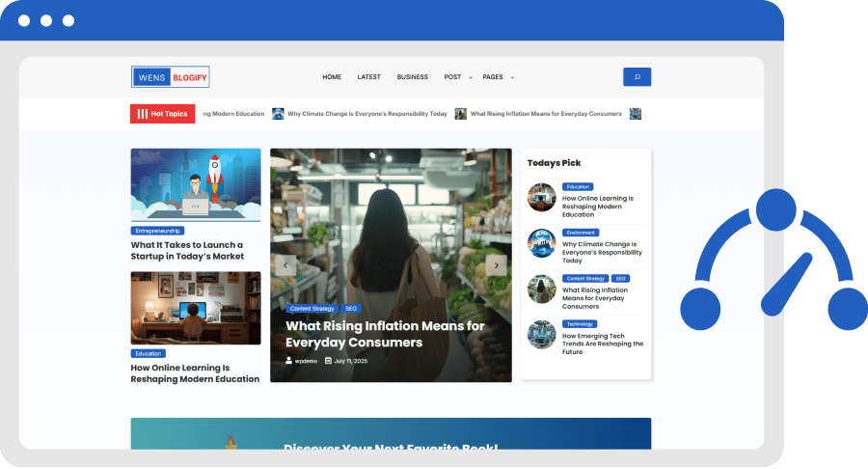The width and height of the screenshot is (868, 469).
Task: Open the Entrepreneurship category tag
Action: [x=157, y=231]
